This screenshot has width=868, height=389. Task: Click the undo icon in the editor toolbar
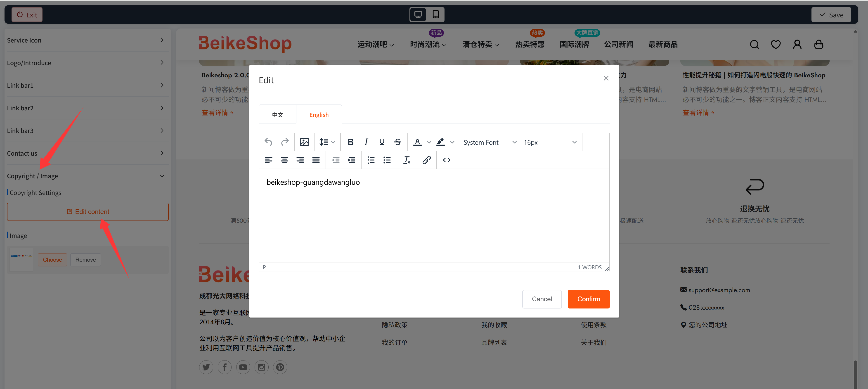point(268,142)
